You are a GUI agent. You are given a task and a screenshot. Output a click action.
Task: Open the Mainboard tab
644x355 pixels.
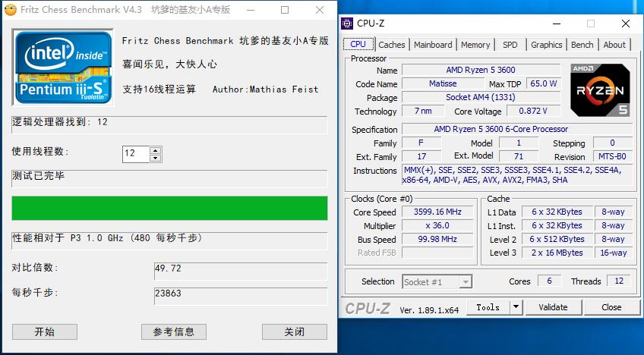tap(433, 45)
